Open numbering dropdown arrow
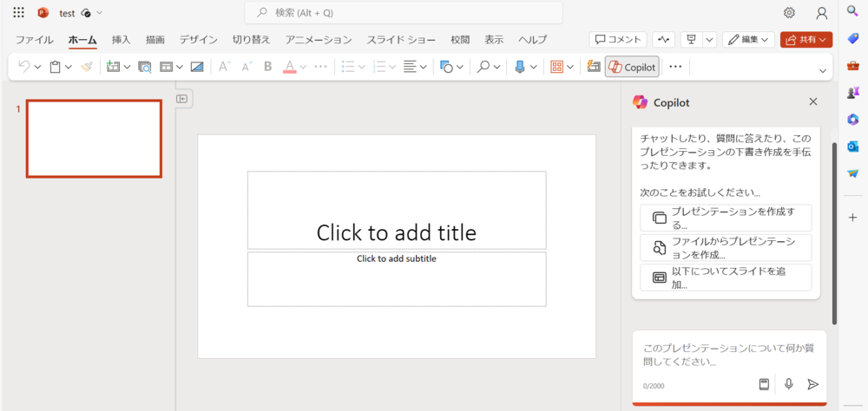The width and height of the screenshot is (868, 411). pyautogui.click(x=392, y=68)
